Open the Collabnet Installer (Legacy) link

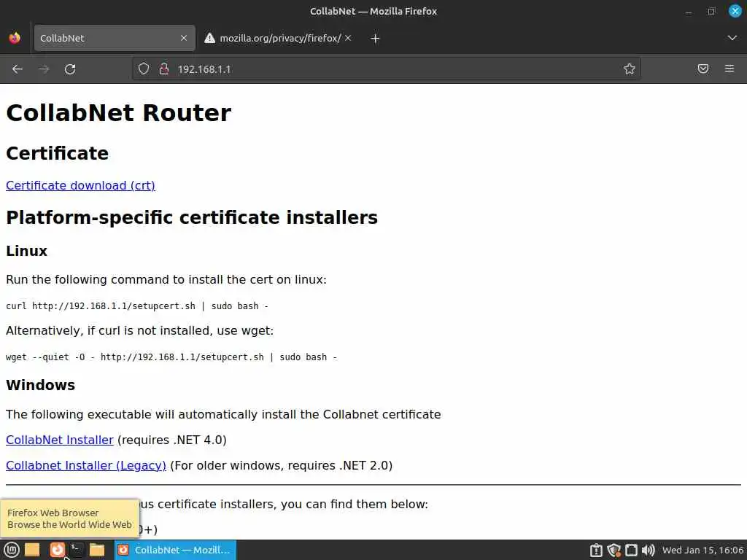click(86, 465)
